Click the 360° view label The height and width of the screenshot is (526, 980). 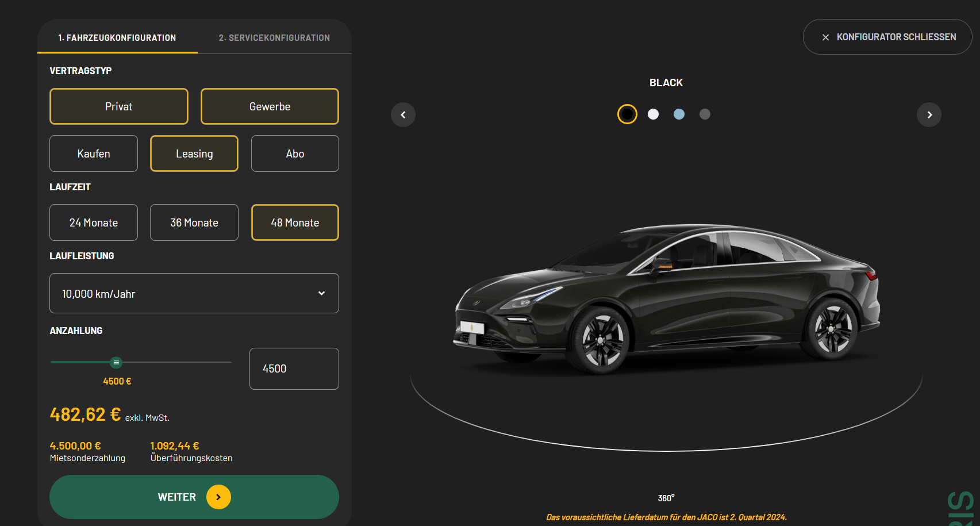tap(666, 498)
